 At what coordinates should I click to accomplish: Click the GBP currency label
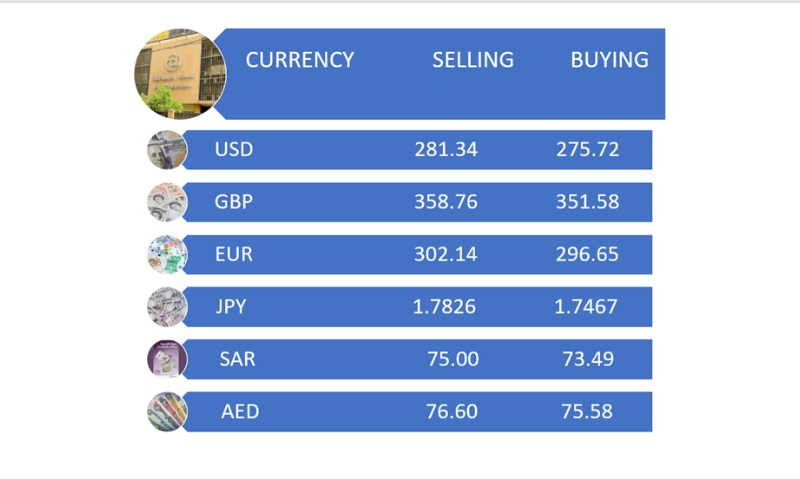tap(234, 202)
